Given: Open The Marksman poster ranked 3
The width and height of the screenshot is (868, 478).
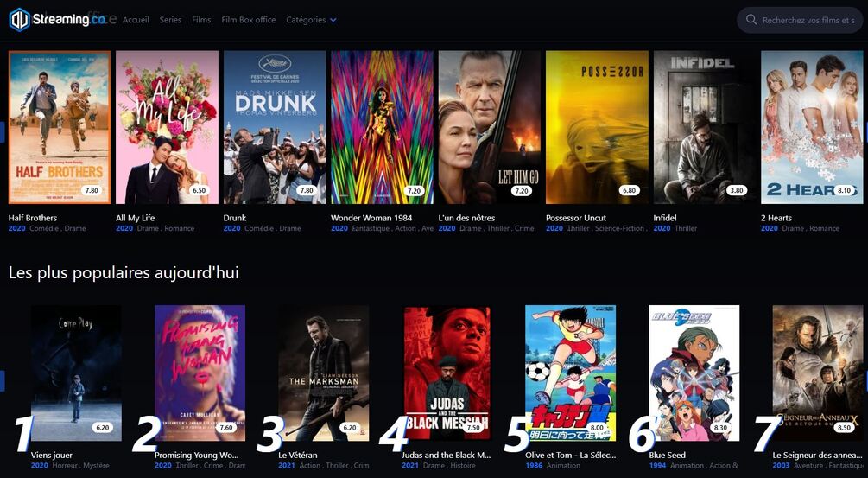Looking at the screenshot, I should point(324,373).
